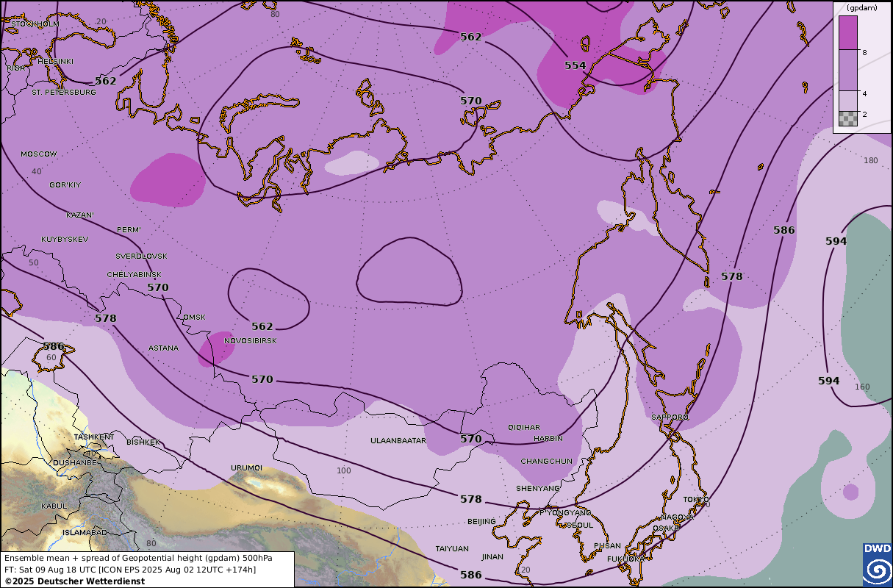Click the PUSAN city label

[607, 546]
